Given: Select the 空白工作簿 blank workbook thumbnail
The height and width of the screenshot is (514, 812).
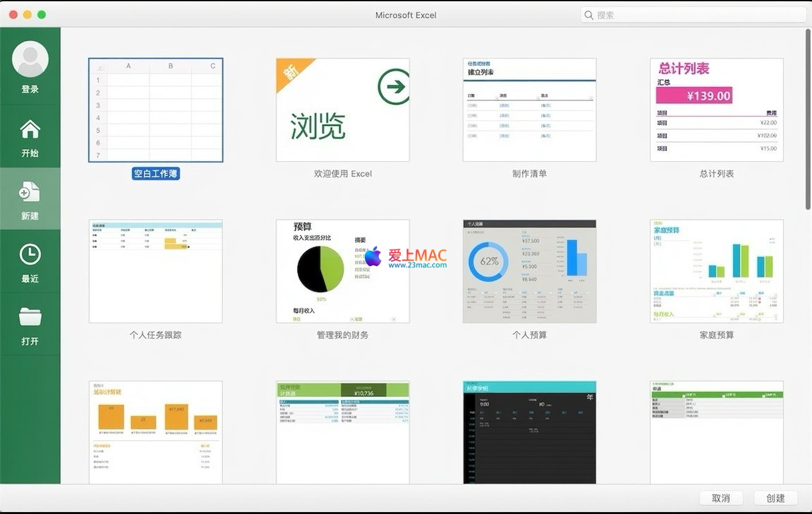Looking at the screenshot, I should 155,110.
